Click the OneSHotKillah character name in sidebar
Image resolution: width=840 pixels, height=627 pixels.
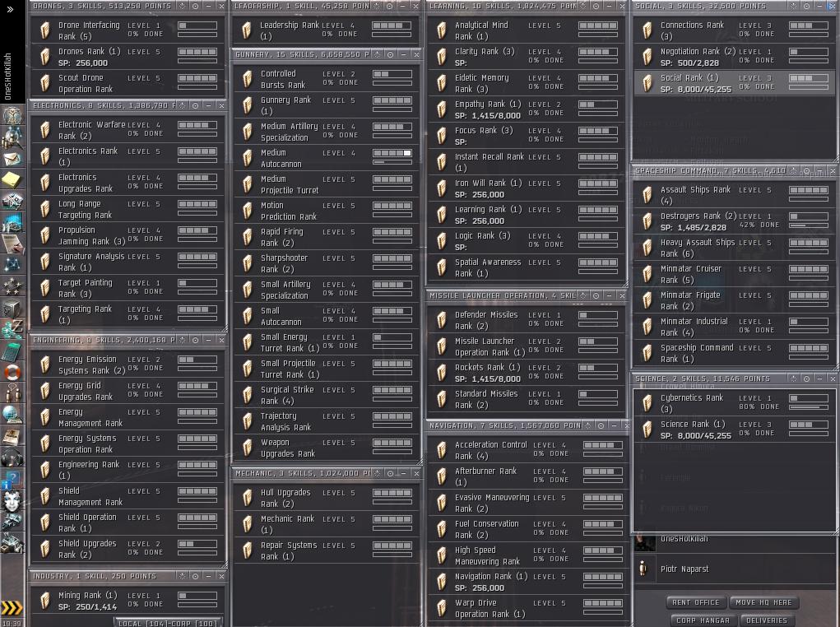click(7, 76)
